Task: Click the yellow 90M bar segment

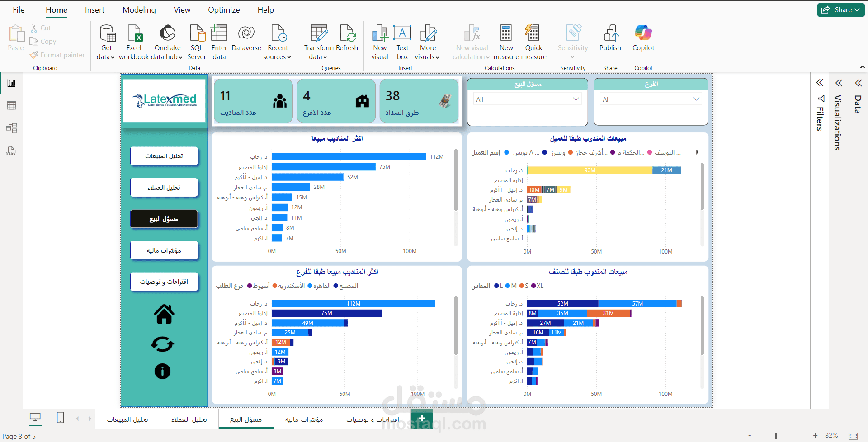Action: (590, 170)
